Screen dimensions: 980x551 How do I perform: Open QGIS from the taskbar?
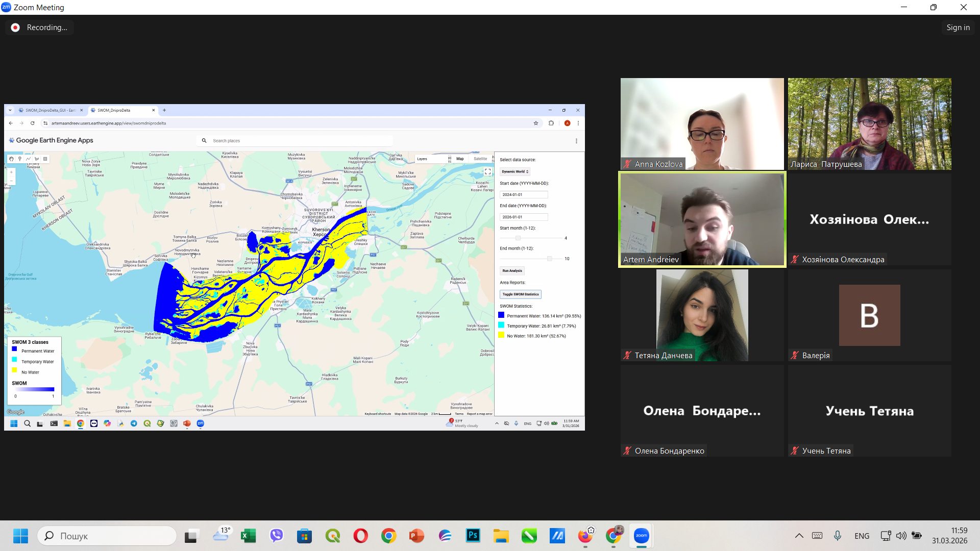(x=332, y=536)
